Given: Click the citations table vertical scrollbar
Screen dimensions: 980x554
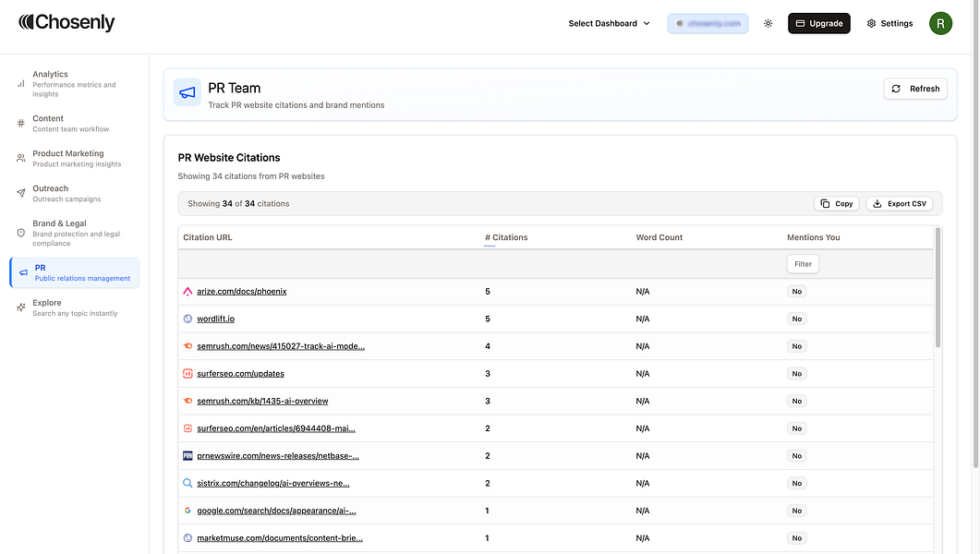Looking at the screenshot, I should (938, 286).
